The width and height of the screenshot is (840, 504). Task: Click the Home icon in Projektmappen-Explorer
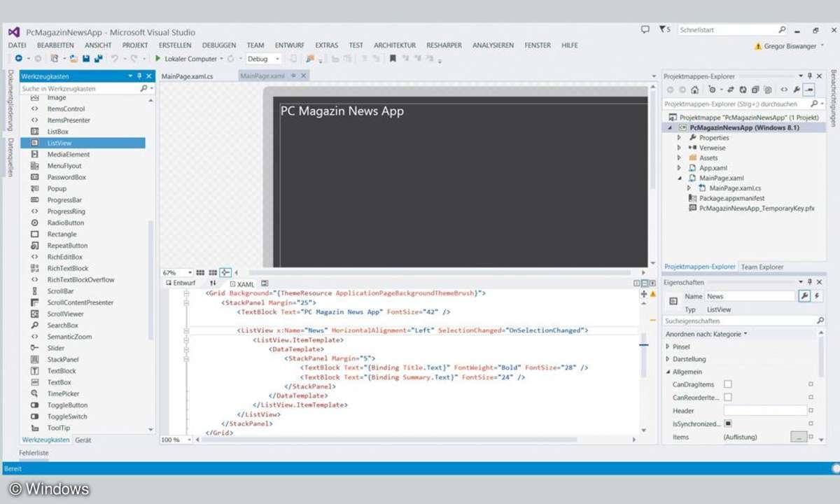point(694,90)
